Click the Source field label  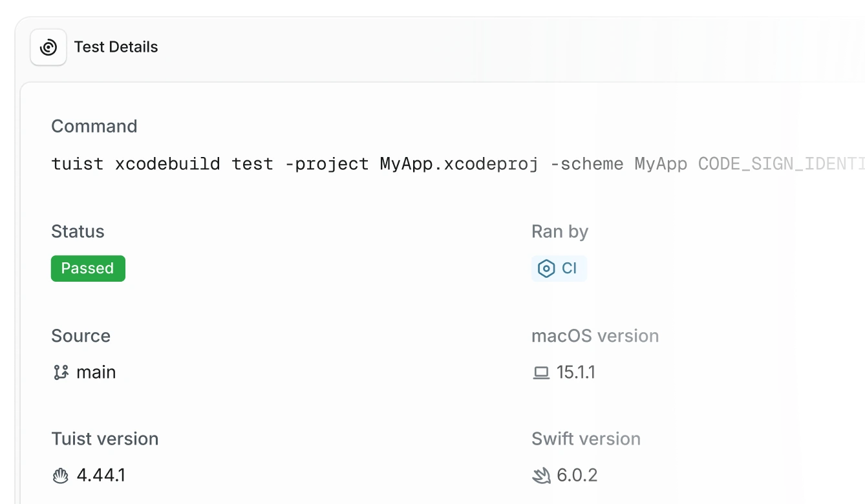pos(81,336)
